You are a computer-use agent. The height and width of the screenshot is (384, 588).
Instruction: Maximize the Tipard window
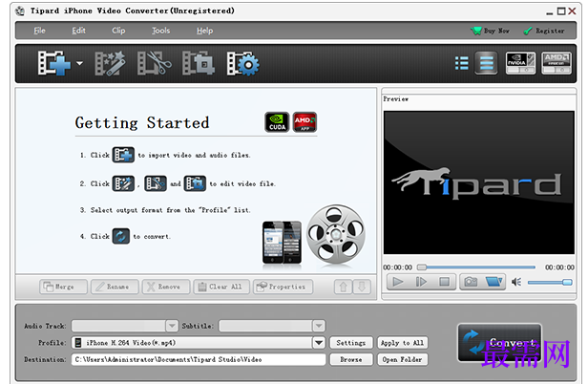point(561,11)
